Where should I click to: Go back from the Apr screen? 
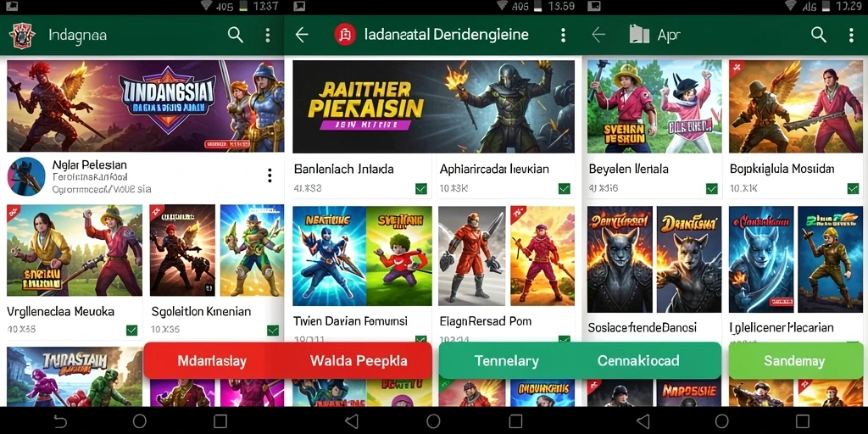(598, 35)
